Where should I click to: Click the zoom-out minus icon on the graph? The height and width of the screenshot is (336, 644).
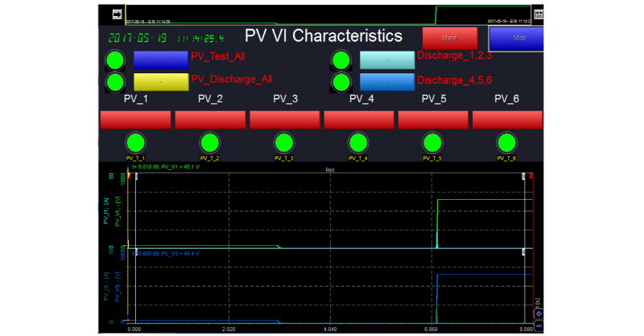coord(539,326)
